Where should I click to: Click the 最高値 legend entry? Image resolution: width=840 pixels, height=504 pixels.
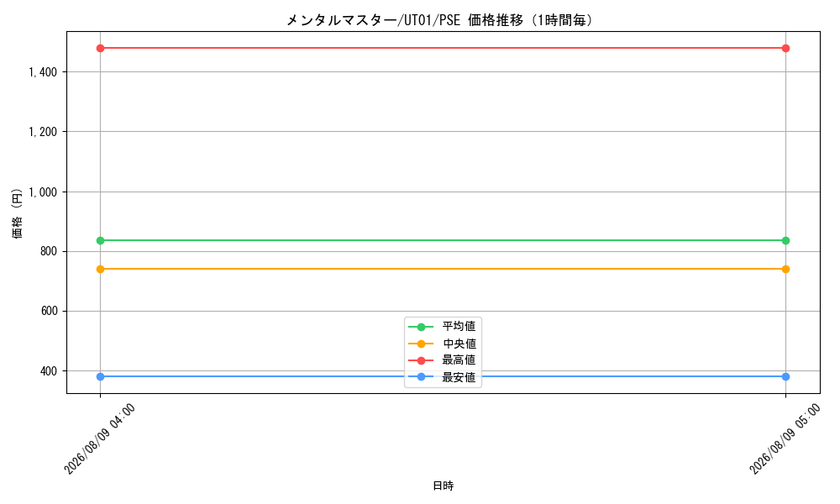coord(442,360)
